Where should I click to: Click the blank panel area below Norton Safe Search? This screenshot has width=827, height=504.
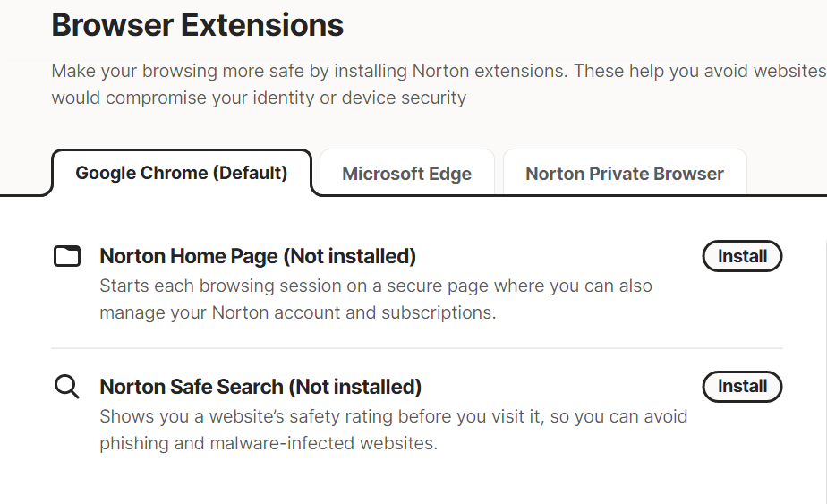click(417, 479)
